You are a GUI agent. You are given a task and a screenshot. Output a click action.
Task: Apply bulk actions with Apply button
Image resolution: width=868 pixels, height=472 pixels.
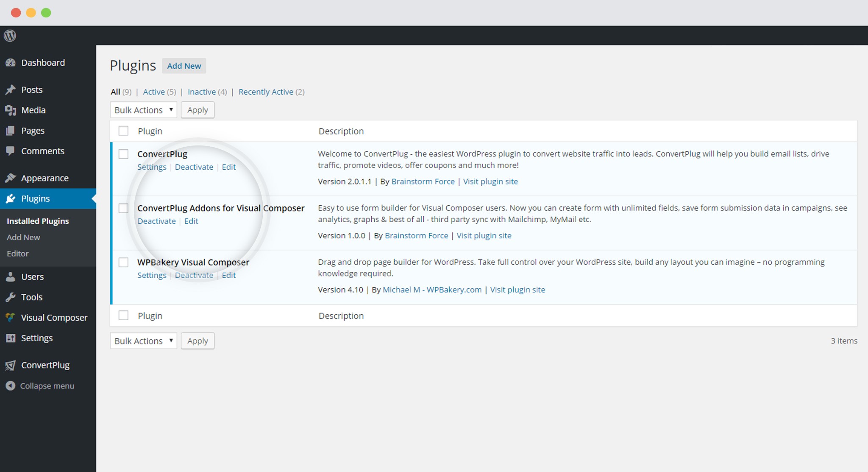tap(198, 110)
